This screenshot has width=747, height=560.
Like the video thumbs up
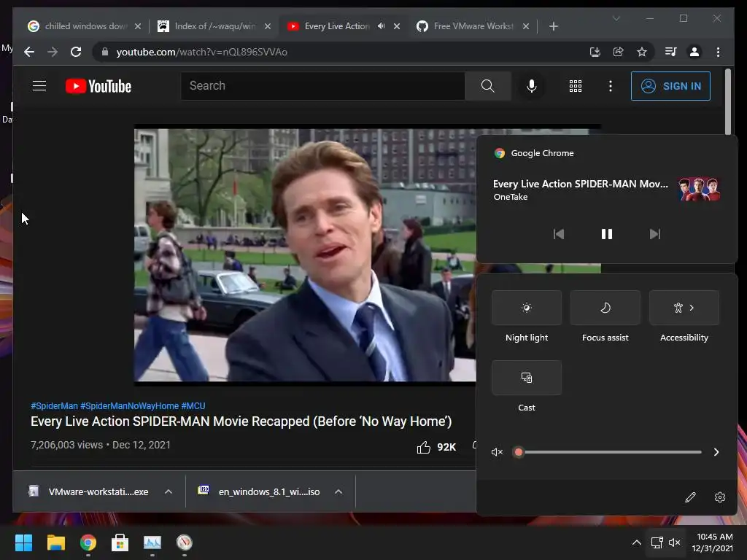coord(424,447)
